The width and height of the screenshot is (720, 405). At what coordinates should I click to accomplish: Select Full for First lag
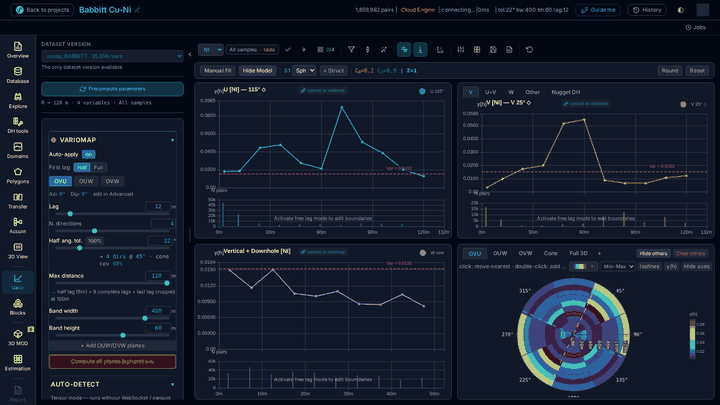point(98,167)
